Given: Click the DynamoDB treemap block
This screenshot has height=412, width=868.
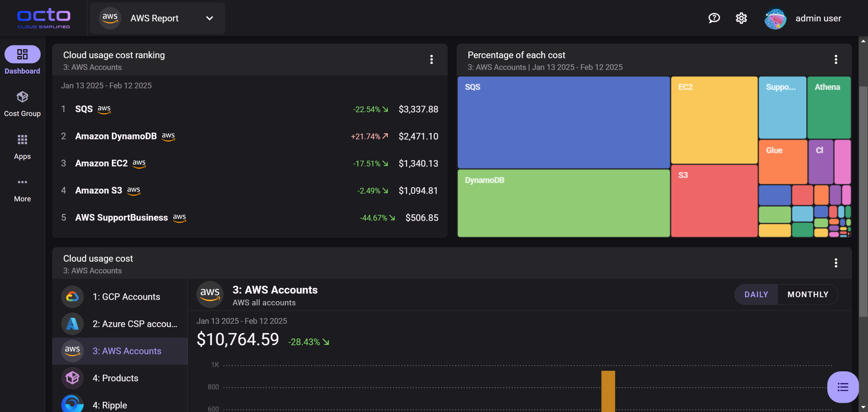Looking at the screenshot, I should pyautogui.click(x=564, y=203).
